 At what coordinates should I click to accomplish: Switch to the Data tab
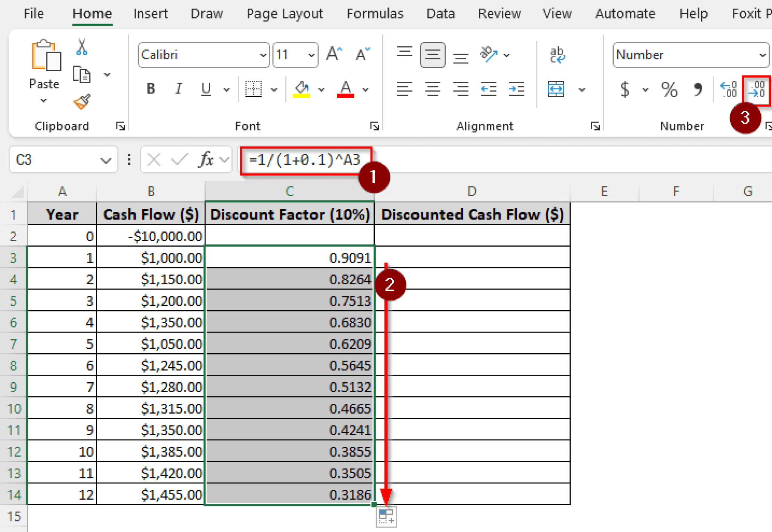440,14
